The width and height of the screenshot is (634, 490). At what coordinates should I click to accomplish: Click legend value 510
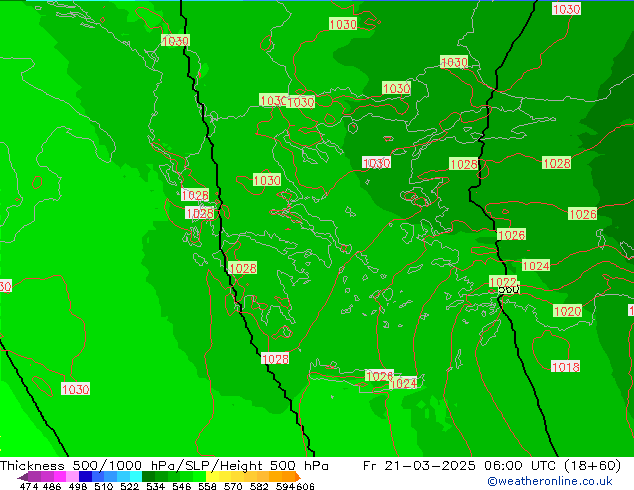[104, 486]
